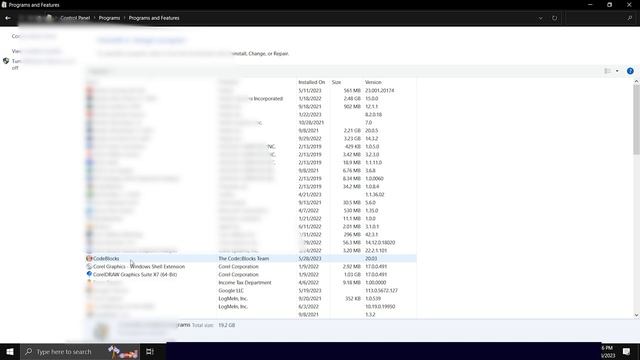
Task: Click version 1.1.11.0
Action: pyautogui.click(x=373, y=162)
